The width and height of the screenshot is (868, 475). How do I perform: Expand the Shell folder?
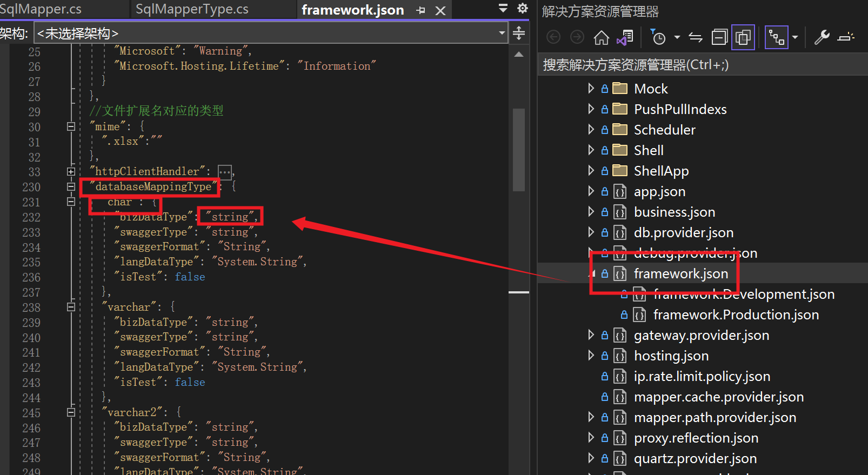tap(591, 150)
